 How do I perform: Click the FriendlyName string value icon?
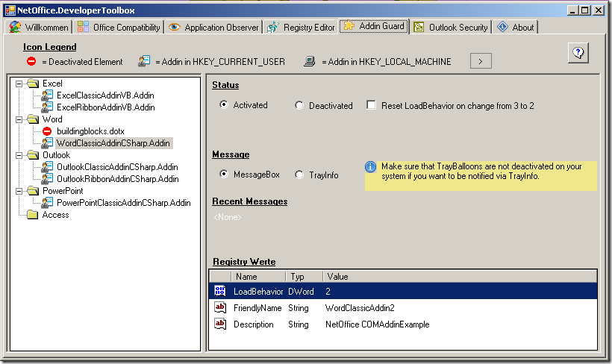(x=220, y=307)
